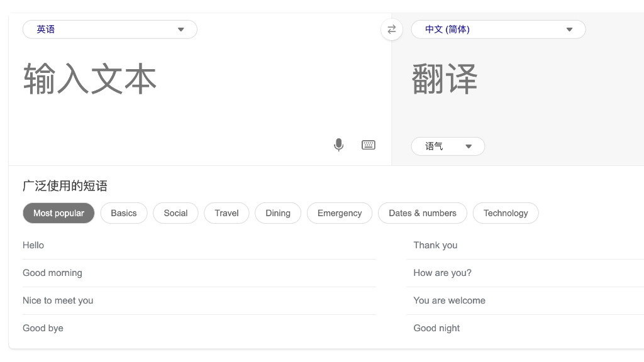
Task: View Travel phrases
Action: pos(226,213)
